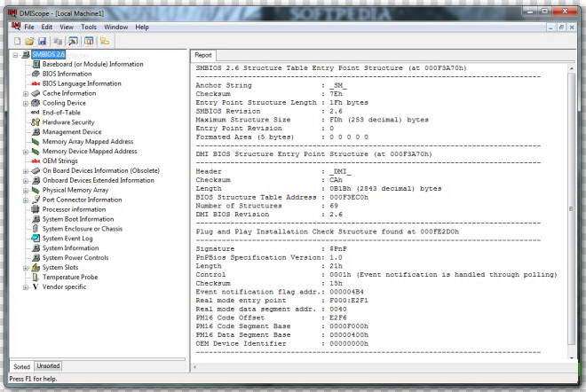Click the Open folder toolbar icon

pos(29,41)
